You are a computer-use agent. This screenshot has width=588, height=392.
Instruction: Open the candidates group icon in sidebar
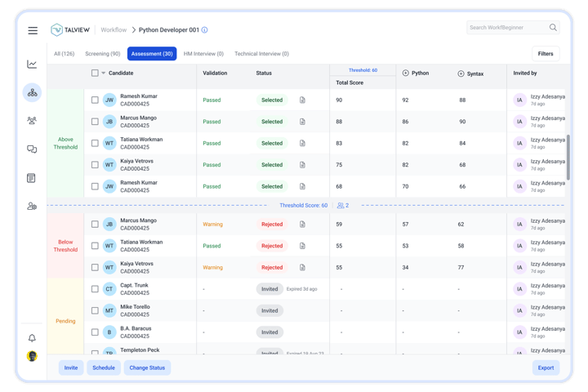(x=32, y=121)
